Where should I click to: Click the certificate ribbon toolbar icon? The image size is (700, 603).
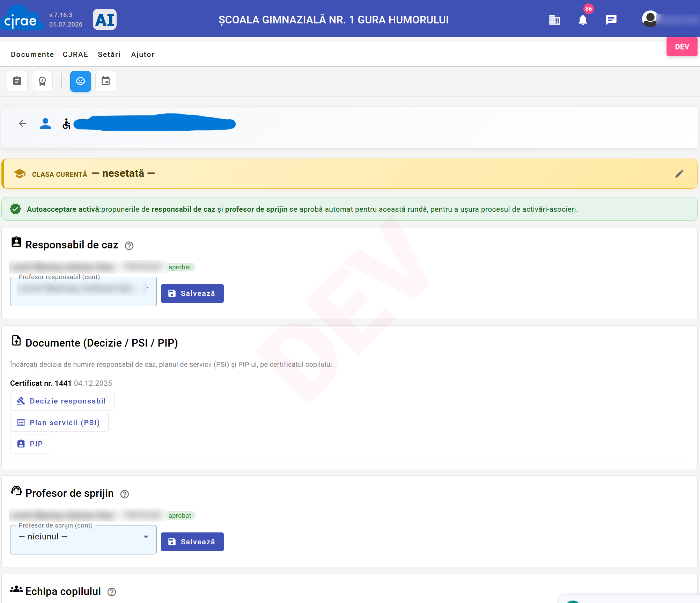42,81
